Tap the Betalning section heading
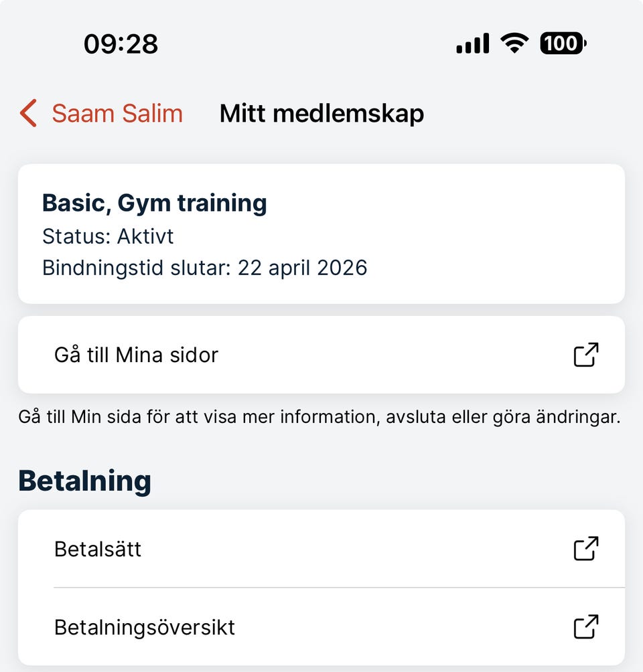Image resolution: width=643 pixels, height=672 pixels. tap(84, 481)
